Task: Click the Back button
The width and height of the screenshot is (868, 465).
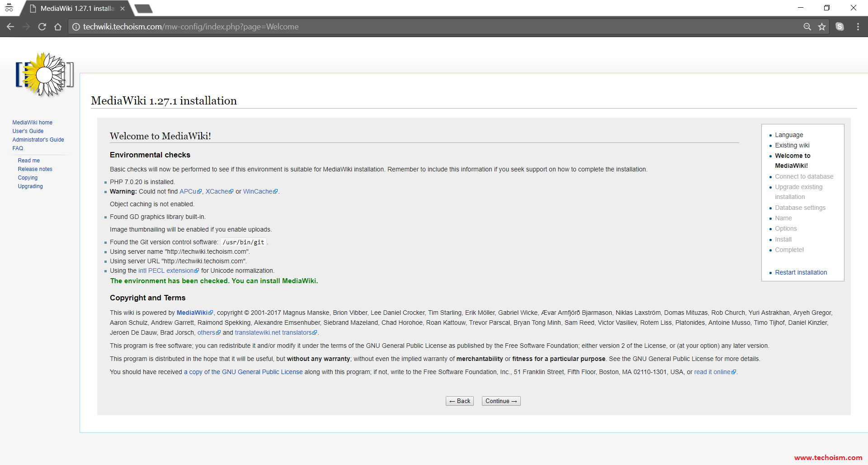Action: pos(459,401)
